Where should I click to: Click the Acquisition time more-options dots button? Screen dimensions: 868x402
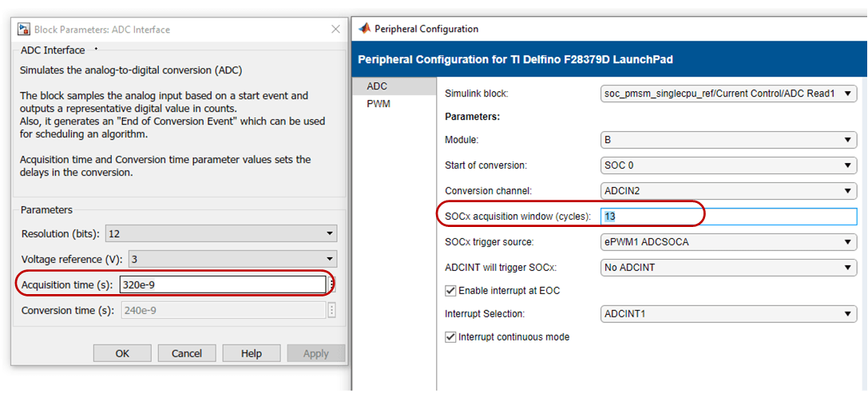pyautogui.click(x=331, y=285)
